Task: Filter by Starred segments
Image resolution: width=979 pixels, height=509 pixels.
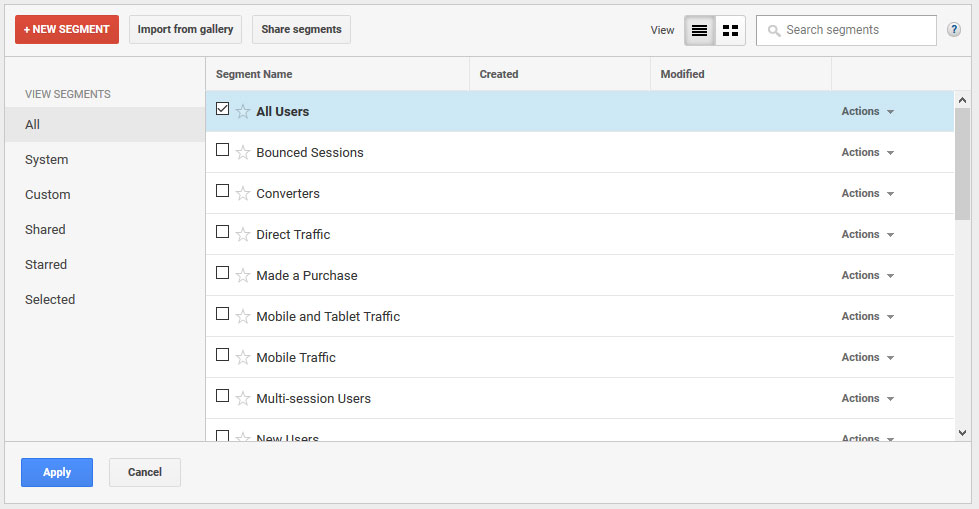Action: [x=105, y=264]
